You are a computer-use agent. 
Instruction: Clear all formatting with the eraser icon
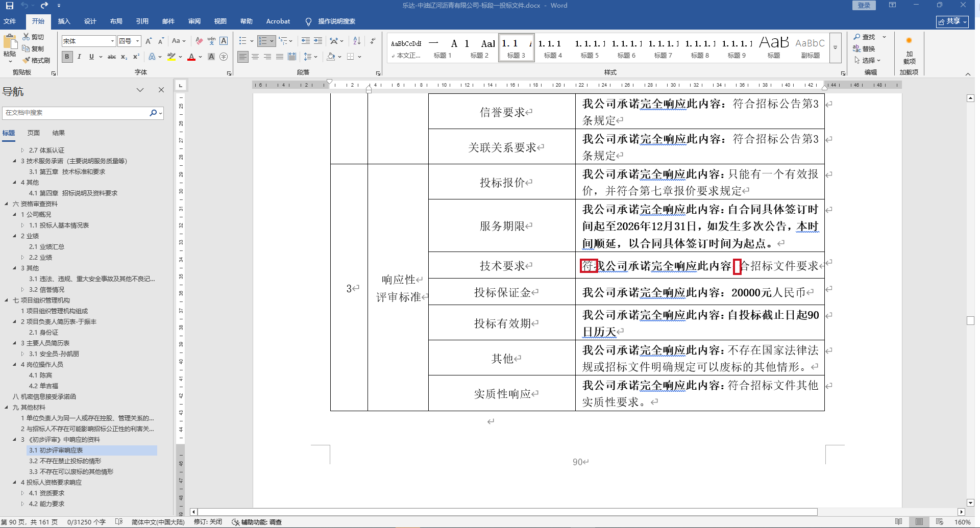click(x=199, y=41)
